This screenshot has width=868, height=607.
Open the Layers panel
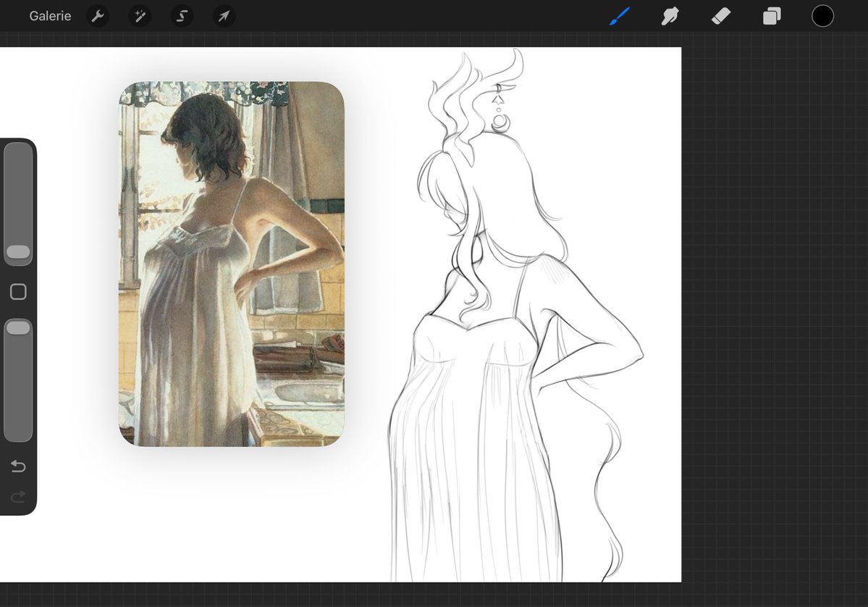tap(772, 16)
